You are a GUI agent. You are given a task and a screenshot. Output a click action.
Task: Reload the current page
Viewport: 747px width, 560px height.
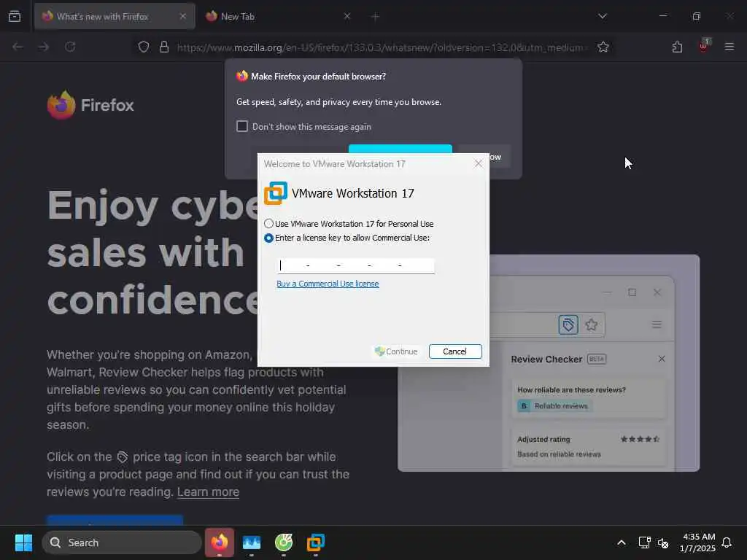tap(70, 47)
